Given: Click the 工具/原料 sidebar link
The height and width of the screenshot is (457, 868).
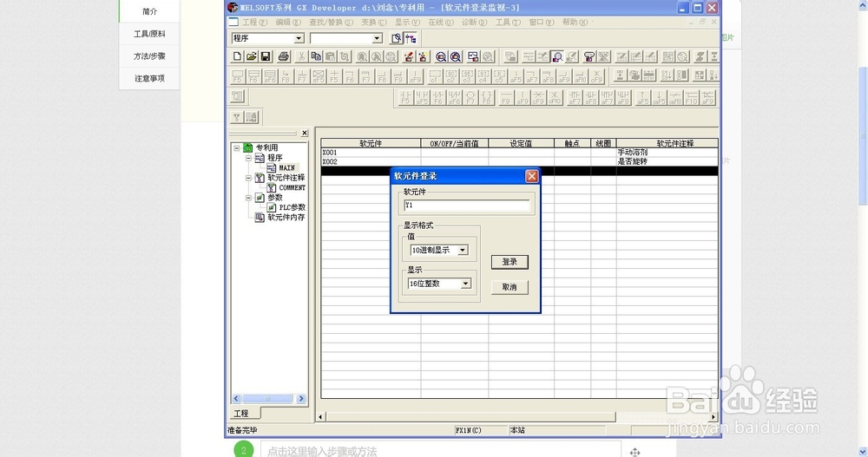Looking at the screenshot, I should coord(149,34).
